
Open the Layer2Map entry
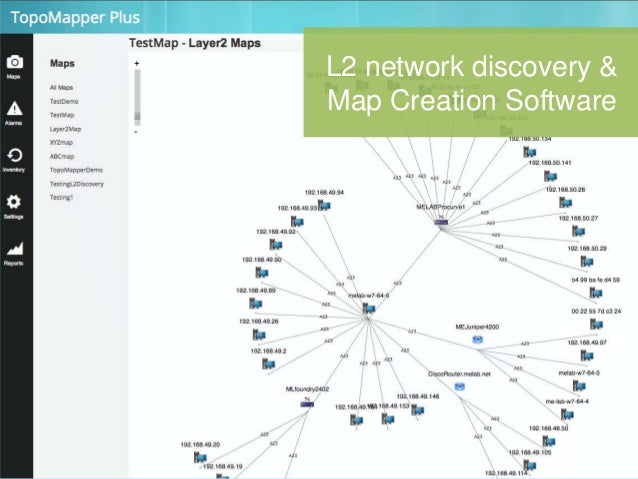tap(65, 129)
